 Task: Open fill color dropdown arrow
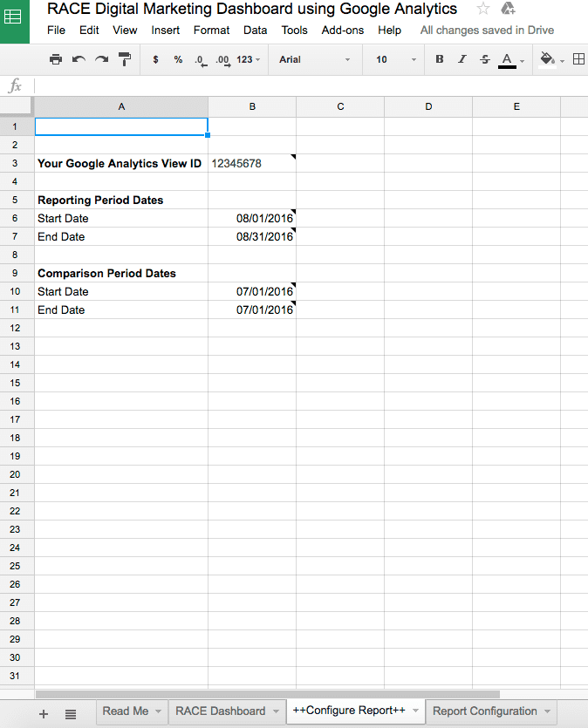click(562, 61)
